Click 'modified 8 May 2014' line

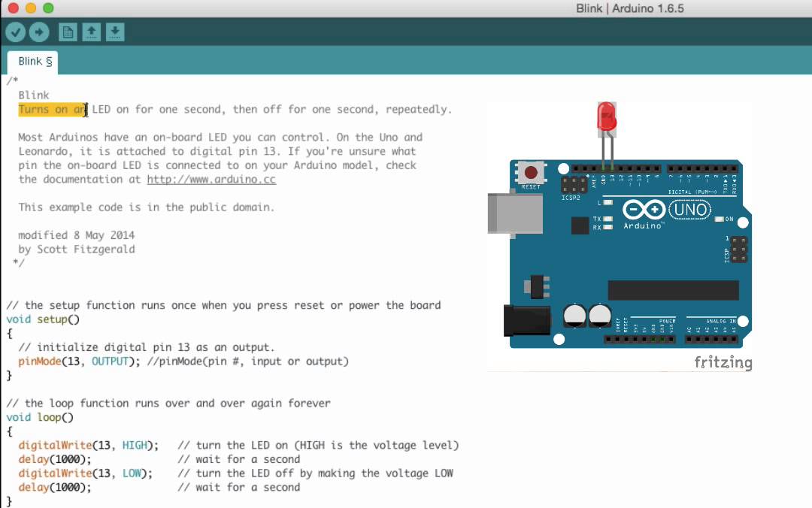click(77, 235)
